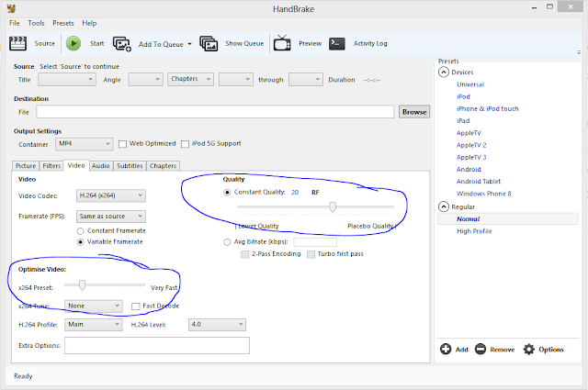Toggle Turbo first pass checkbox
This screenshot has height=390, width=588.
coord(311,254)
